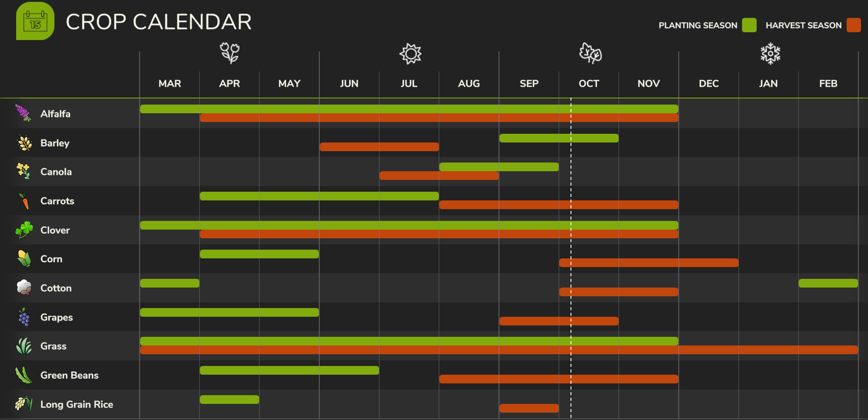This screenshot has width=868, height=420.
Task: Click the orange Harvest Season legend swatch
Action: pos(853,25)
